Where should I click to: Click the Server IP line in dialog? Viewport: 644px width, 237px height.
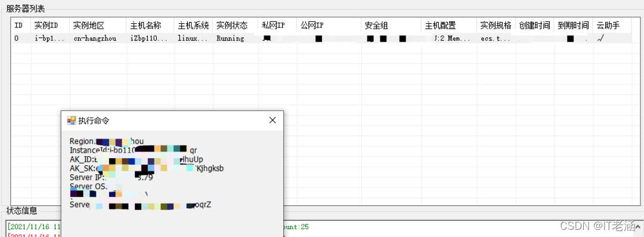coord(112,178)
